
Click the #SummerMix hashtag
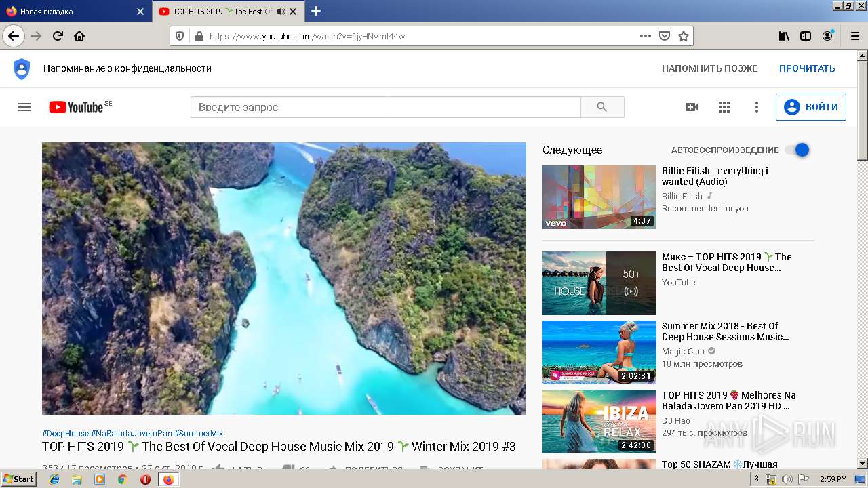tap(199, 434)
